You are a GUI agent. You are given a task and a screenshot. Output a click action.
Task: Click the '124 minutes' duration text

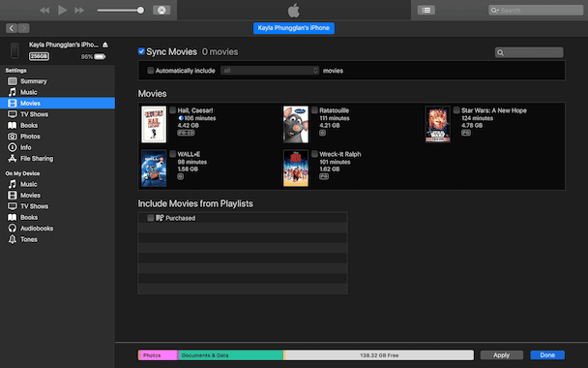click(x=478, y=118)
